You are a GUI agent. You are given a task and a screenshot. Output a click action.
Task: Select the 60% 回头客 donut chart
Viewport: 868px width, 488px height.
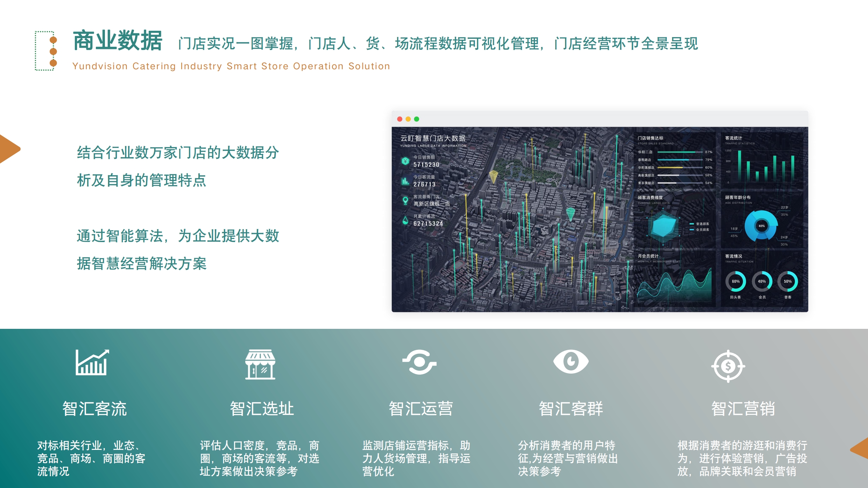(x=736, y=281)
